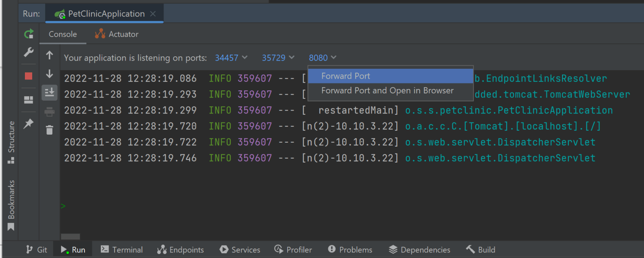The height and width of the screenshot is (258, 644).
Task: Click the Rerun application icon
Action: 29,34
